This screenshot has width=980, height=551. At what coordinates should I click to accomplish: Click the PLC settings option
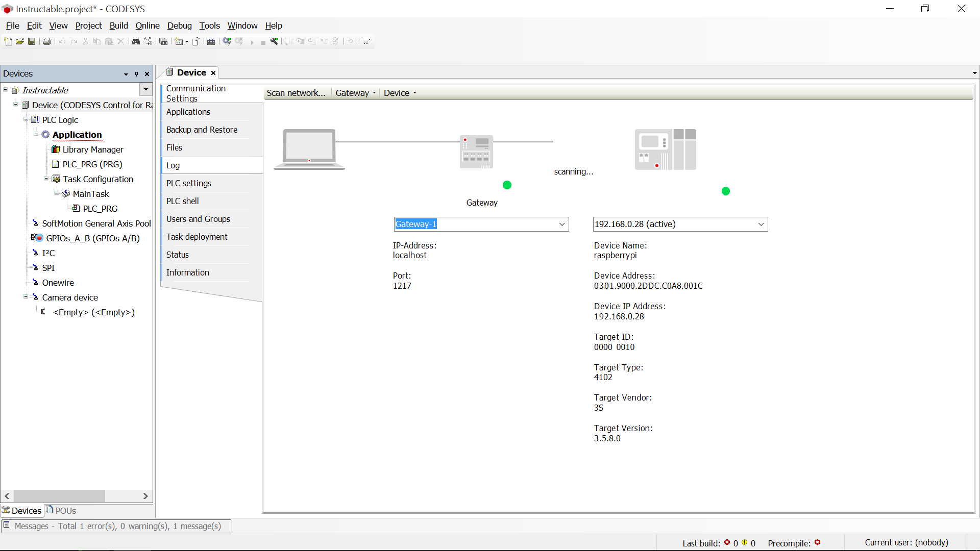point(188,183)
